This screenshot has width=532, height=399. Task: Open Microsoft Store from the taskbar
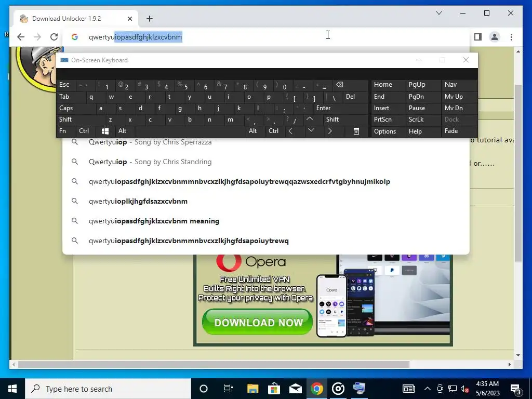coord(274,389)
